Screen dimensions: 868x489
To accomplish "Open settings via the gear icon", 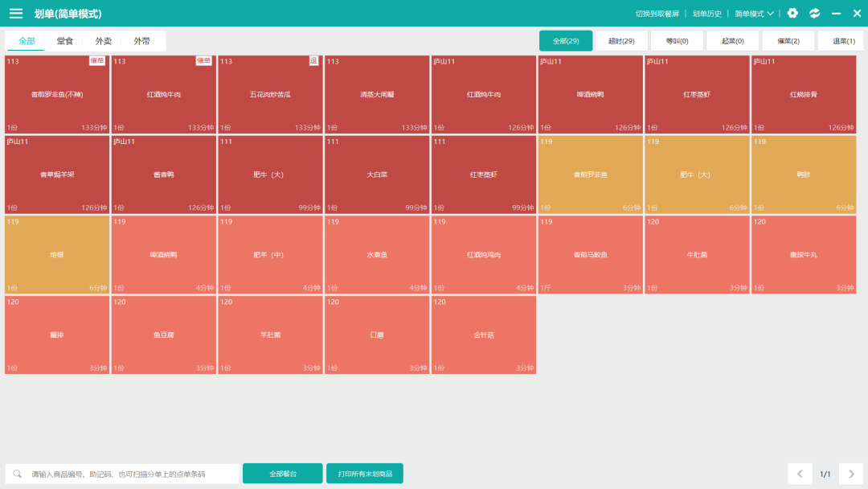I will coord(792,14).
